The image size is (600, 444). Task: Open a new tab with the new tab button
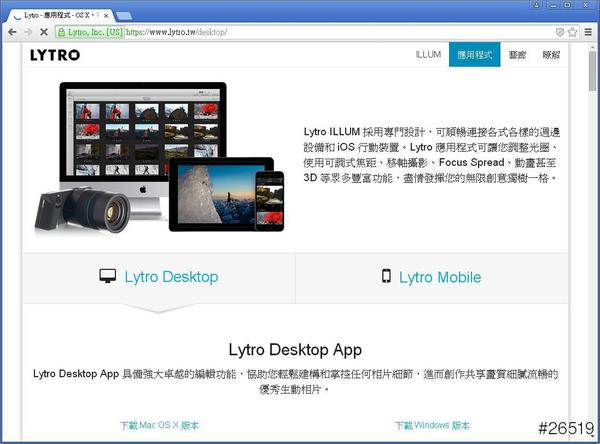pyautogui.click(x=124, y=16)
